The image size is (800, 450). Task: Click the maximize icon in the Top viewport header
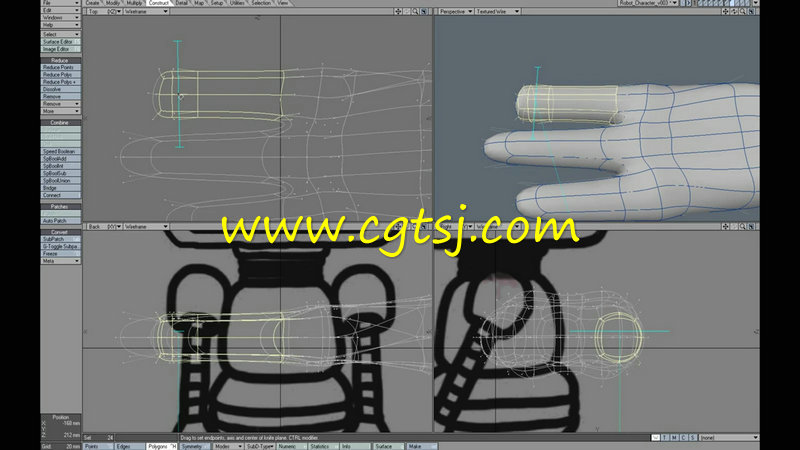[x=424, y=11]
